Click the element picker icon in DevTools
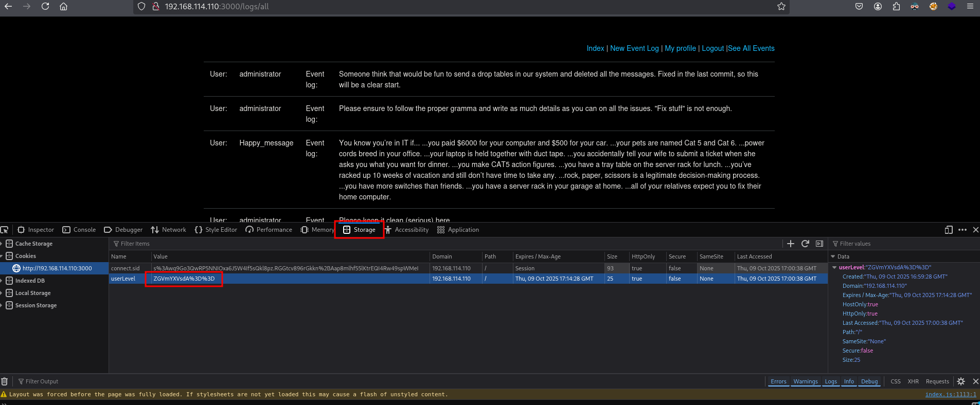This screenshot has height=405, width=980. pos(5,230)
